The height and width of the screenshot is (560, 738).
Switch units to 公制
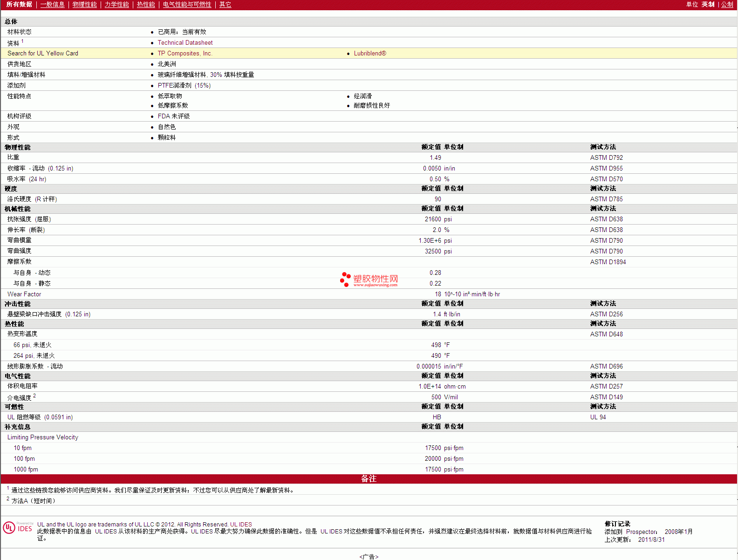(x=727, y=5)
